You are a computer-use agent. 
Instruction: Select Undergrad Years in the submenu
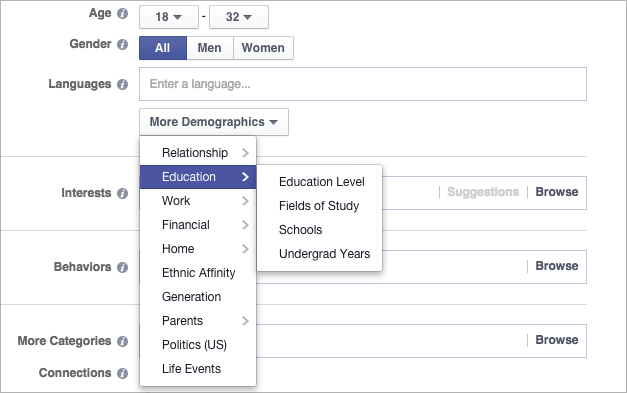tap(319, 254)
